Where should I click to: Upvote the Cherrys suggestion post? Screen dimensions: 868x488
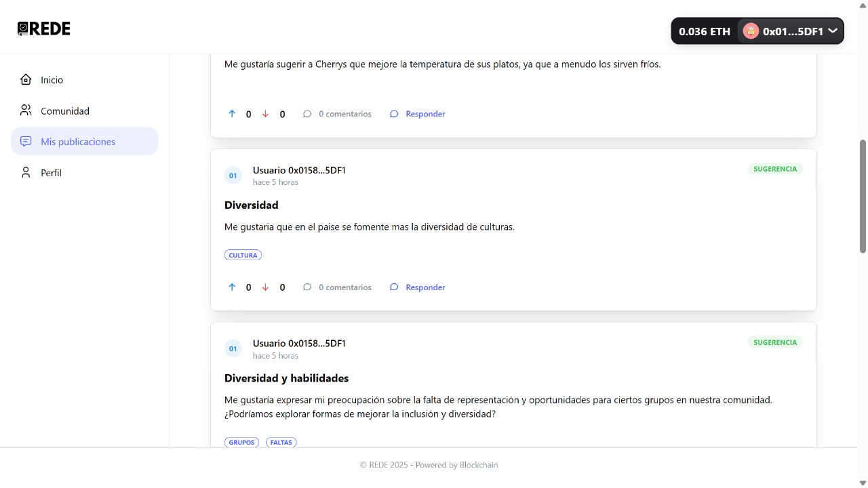232,114
